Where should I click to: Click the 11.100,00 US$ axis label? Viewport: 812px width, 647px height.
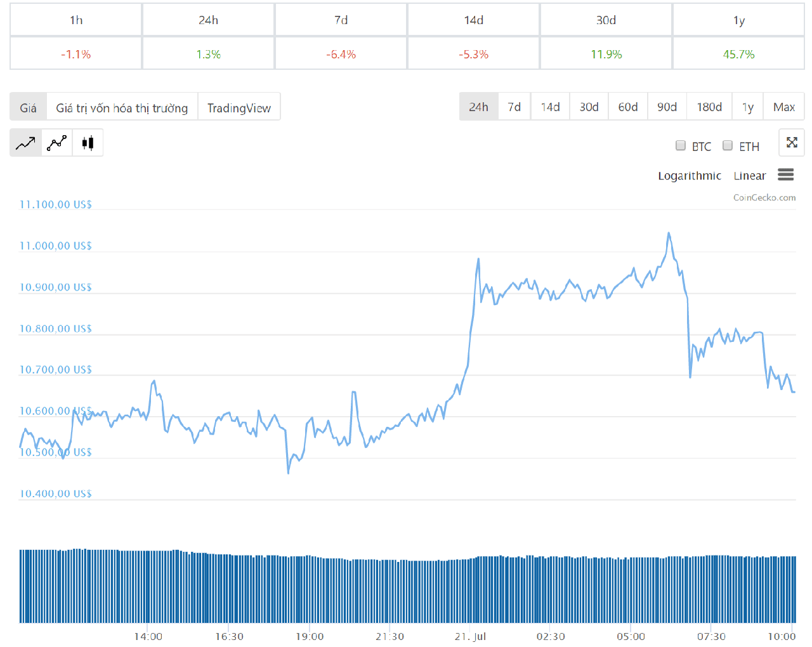click(x=56, y=204)
